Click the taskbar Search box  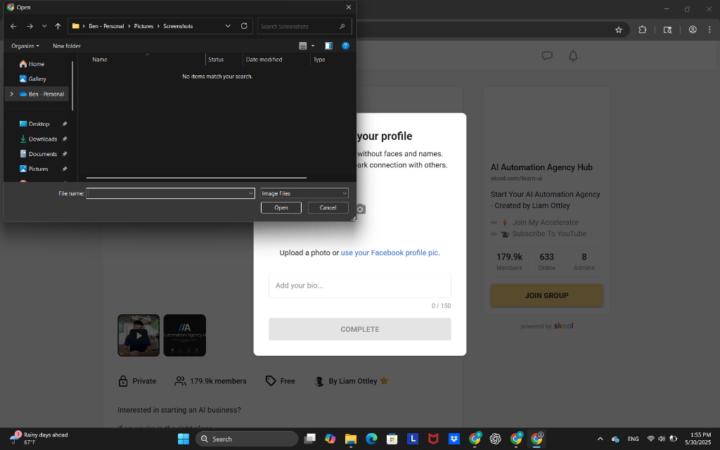pyautogui.click(x=246, y=439)
